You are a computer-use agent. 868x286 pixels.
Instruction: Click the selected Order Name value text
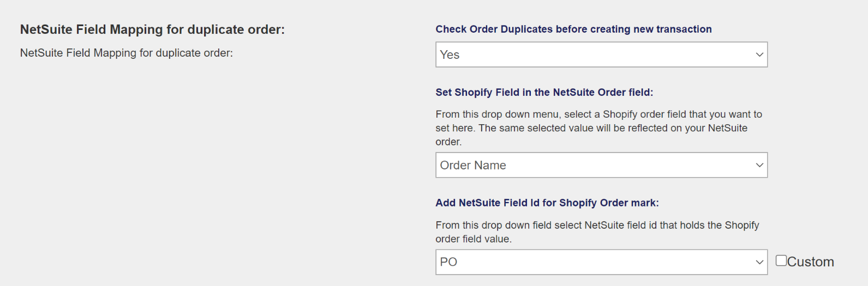click(473, 165)
